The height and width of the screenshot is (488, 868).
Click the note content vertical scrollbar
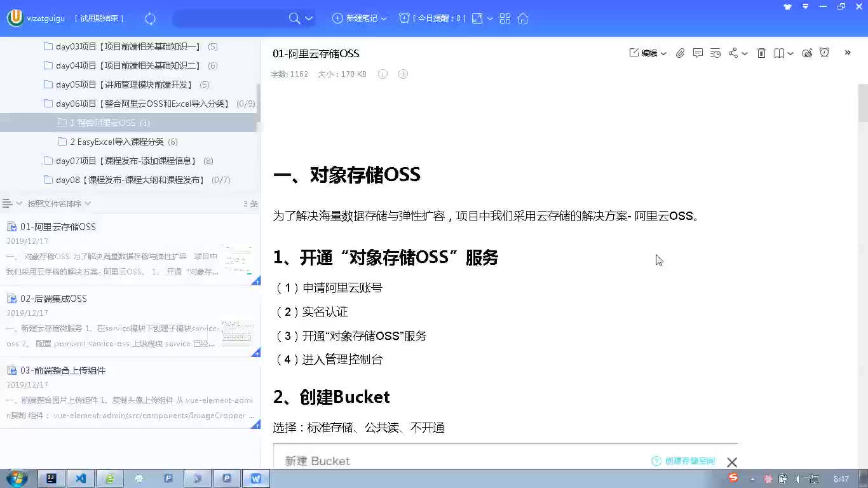pyautogui.click(x=863, y=102)
